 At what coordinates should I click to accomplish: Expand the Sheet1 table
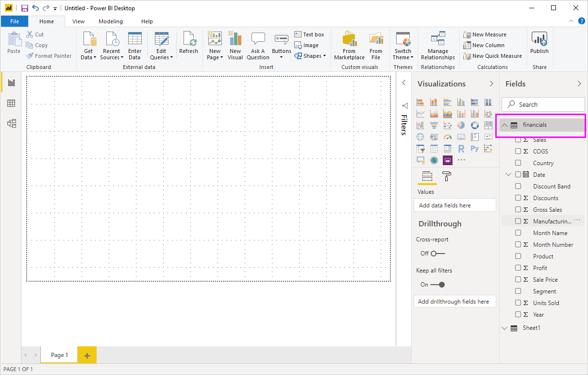click(x=504, y=328)
